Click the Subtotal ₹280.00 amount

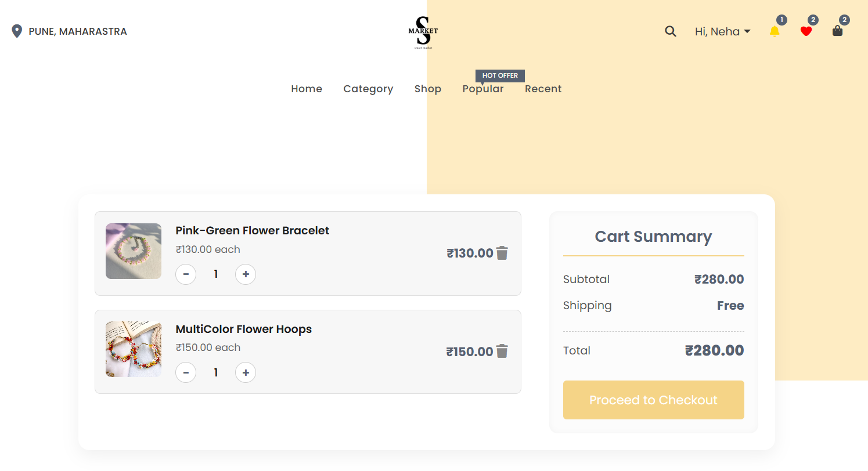tap(719, 280)
